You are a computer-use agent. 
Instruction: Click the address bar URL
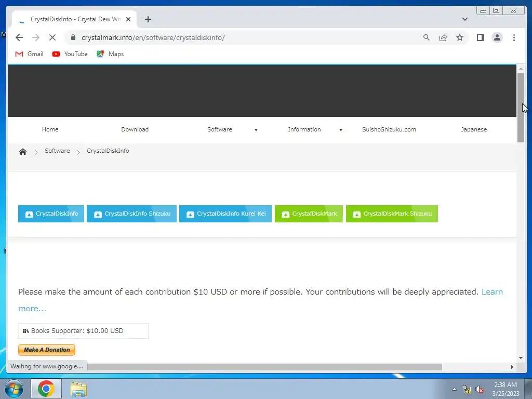tap(153, 37)
